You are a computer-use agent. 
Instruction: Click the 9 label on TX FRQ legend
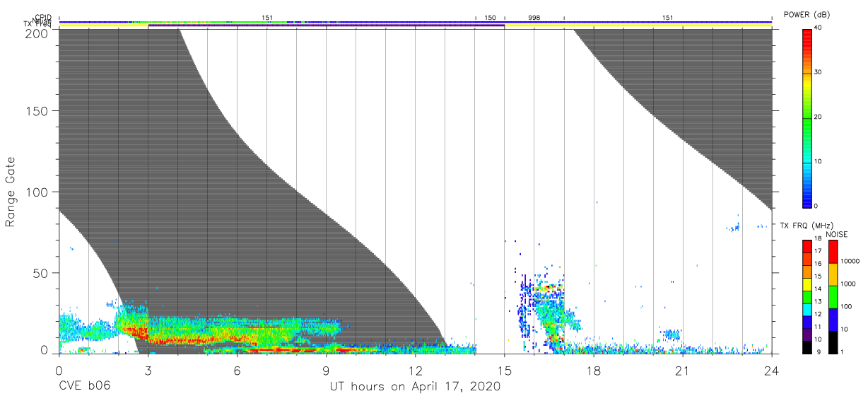(x=817, y=351)
